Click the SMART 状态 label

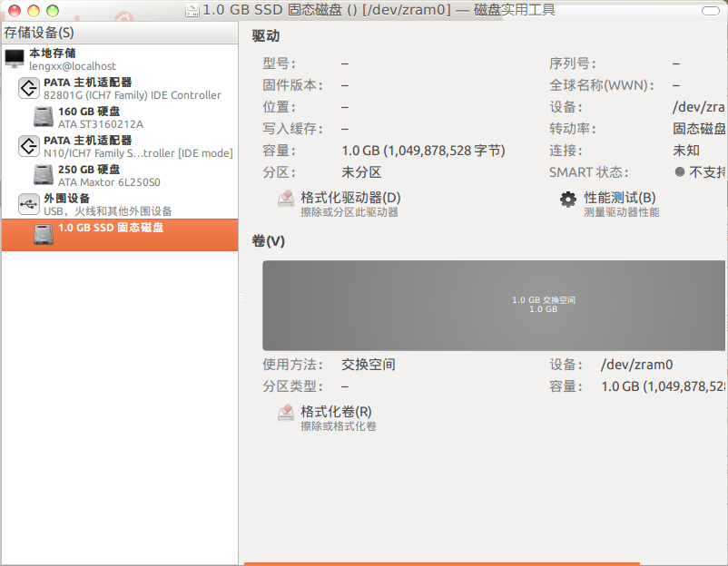pos(589,172)
